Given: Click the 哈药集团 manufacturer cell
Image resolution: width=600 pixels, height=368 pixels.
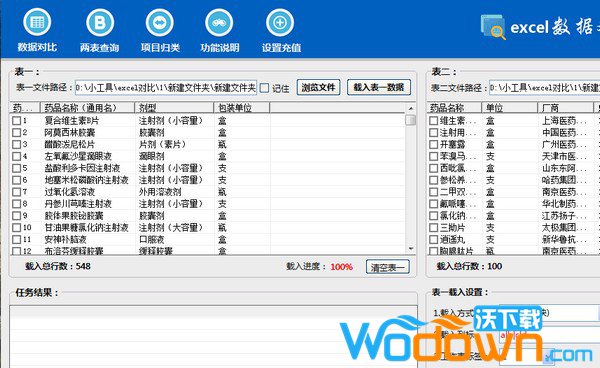Looking at the screenshot, I should pyautogui.click(x=564, y=180).
